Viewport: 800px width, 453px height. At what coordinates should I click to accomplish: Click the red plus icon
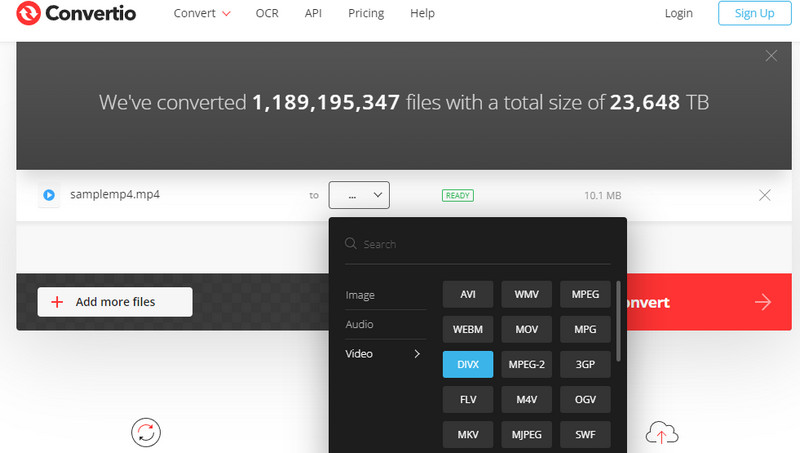click(x=57, y=302)
